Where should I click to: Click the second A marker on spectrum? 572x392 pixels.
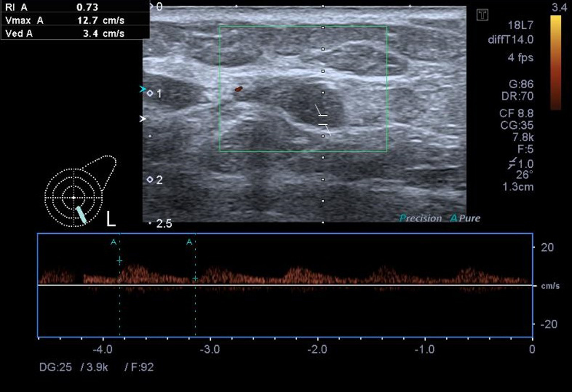point(189,242)
